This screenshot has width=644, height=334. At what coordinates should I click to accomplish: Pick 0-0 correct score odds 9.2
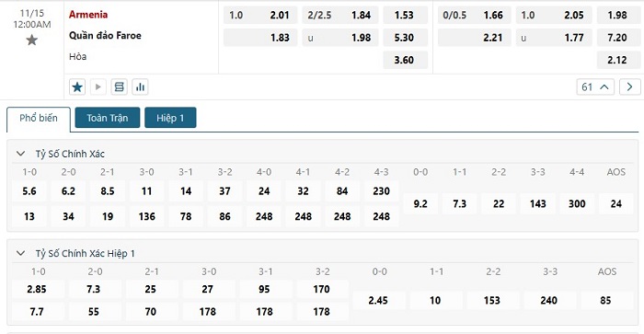pos(420,203)
